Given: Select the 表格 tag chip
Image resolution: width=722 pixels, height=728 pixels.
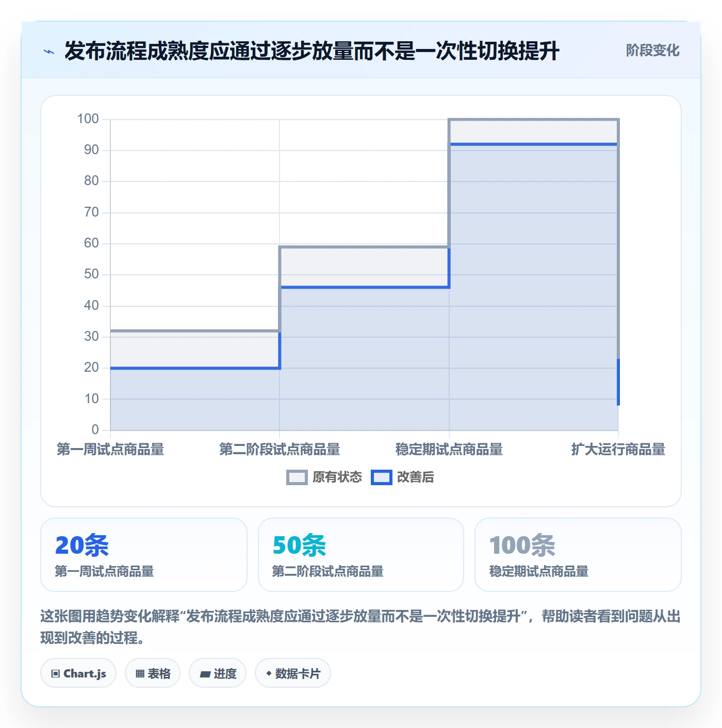Looking at the screenshot, I should (x=153, y=673).
